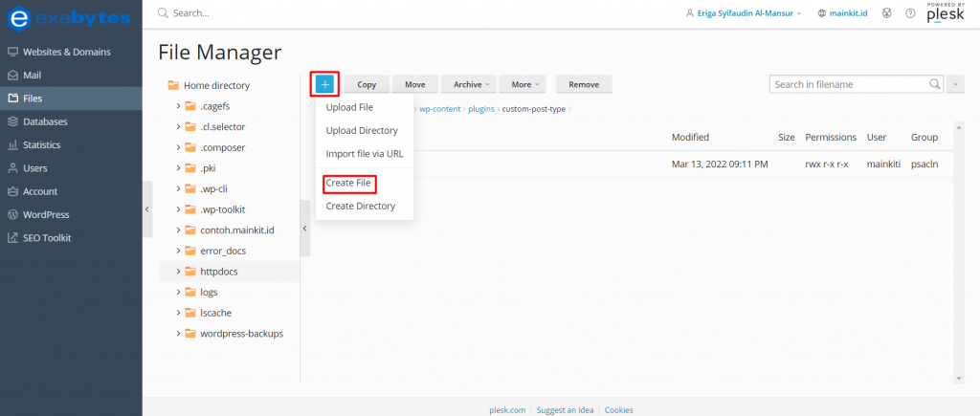
Task: Open the Archive dropdown
Action: click(x=468, y=84)
